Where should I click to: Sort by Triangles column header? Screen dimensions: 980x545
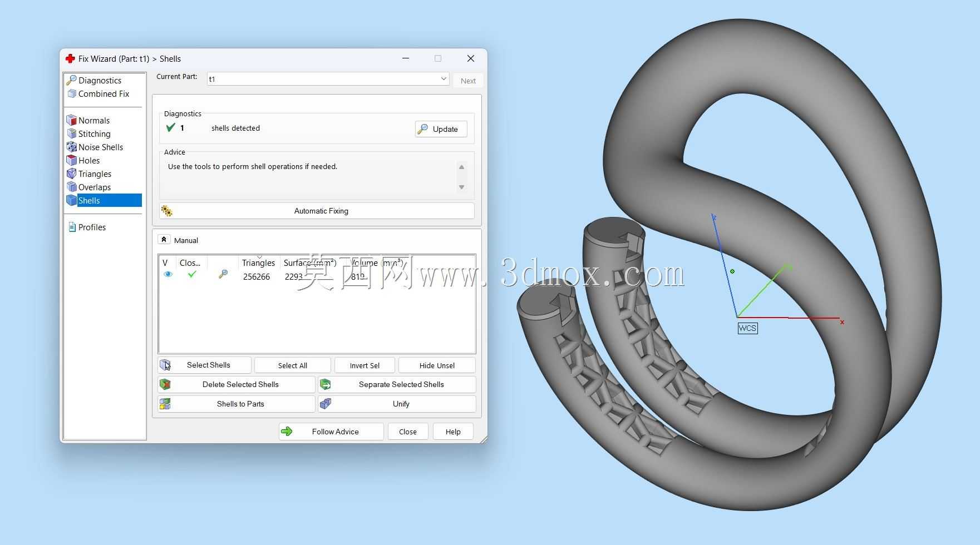tap(258, 262)
